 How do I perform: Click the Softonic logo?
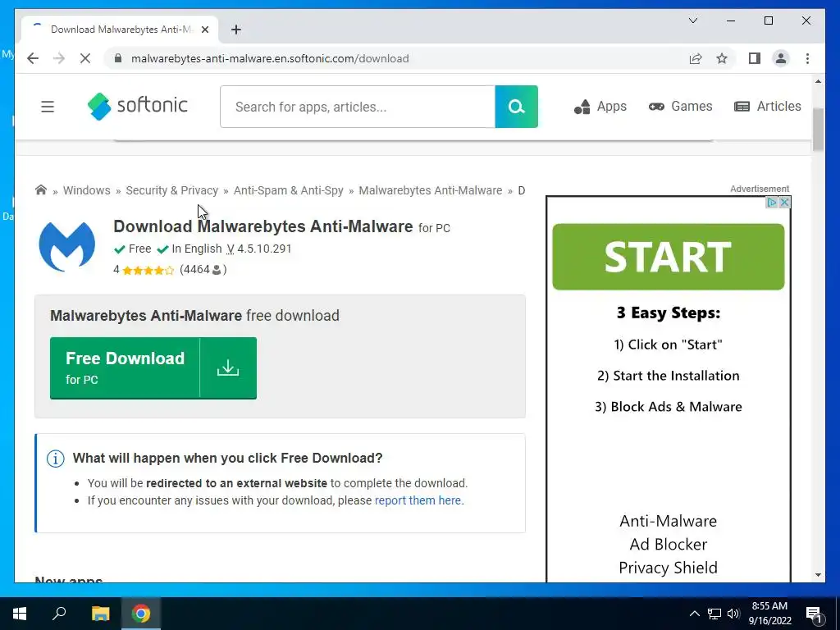[138, 106]
